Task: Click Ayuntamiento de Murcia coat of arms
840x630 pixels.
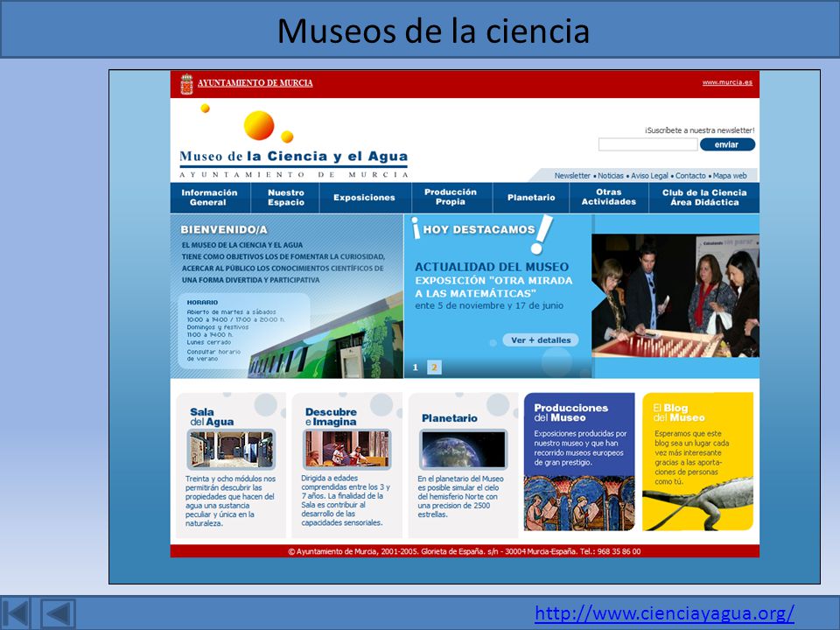Action: pyautogui.click(x=186, y=84)
